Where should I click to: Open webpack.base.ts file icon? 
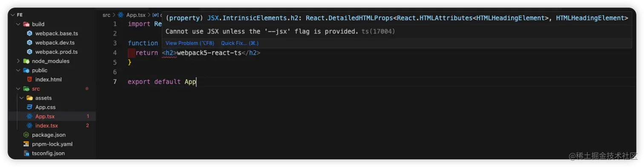29,33
